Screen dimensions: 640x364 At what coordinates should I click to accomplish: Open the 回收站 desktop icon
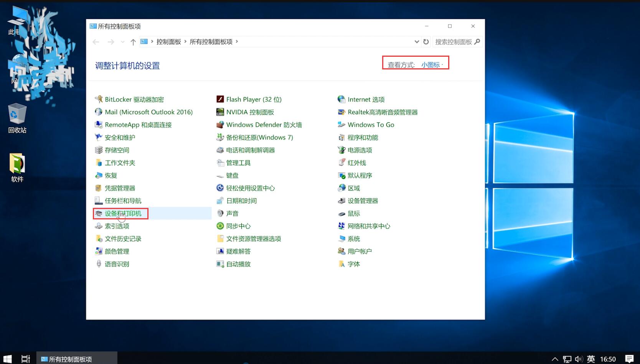click(17, 118)
